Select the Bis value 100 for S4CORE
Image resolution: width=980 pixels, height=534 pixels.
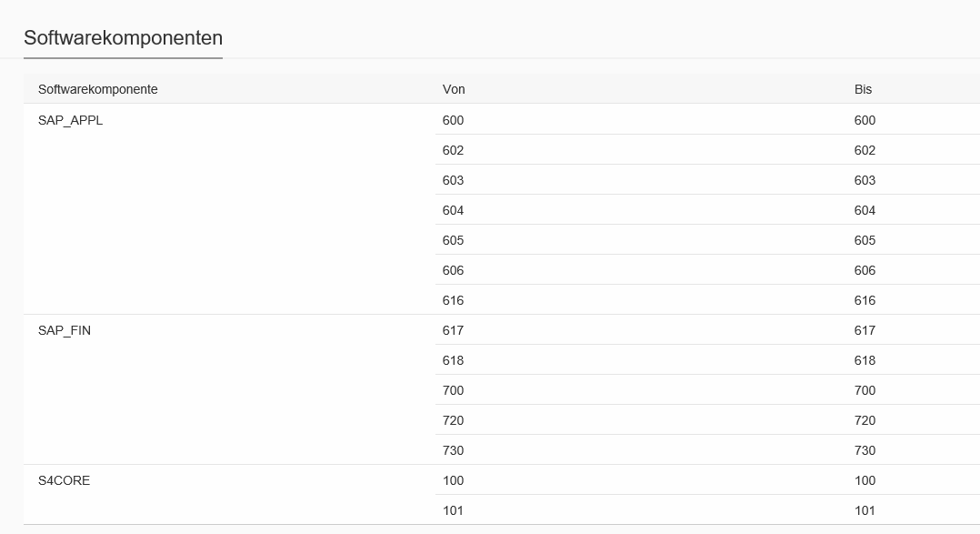[x=865, y=480]
